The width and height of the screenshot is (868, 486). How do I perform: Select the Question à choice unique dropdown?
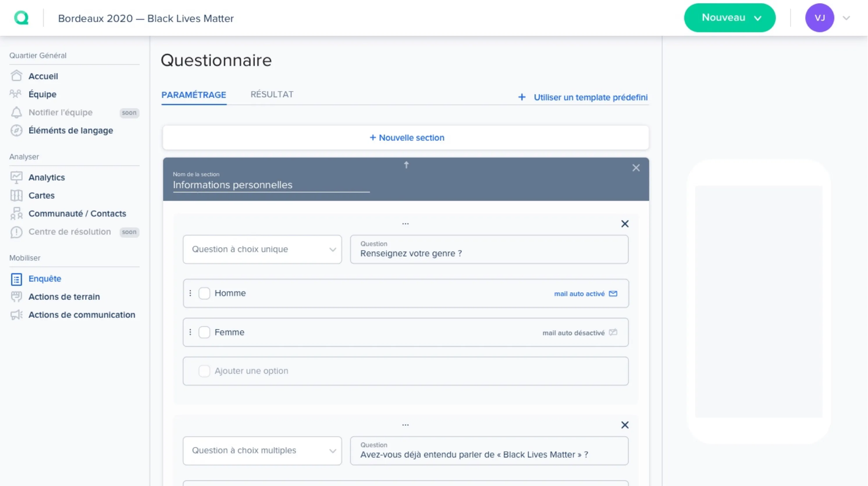(262, 249)
